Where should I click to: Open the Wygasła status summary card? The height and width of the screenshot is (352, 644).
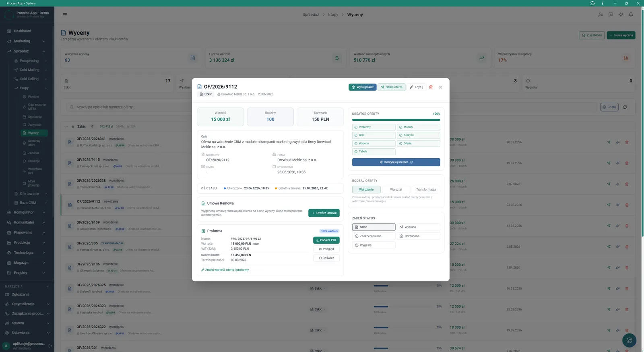tap(579, 84)
